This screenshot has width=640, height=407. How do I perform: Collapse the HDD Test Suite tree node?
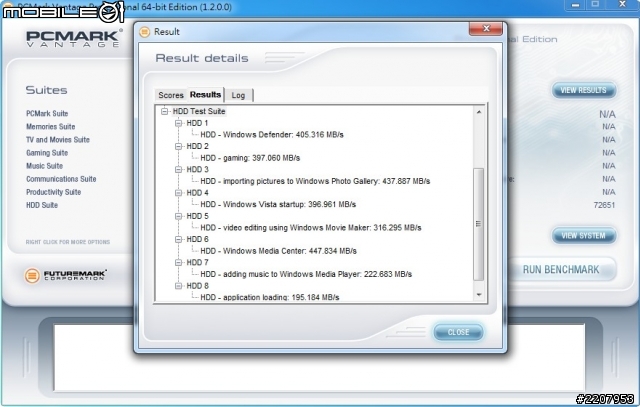164,111
